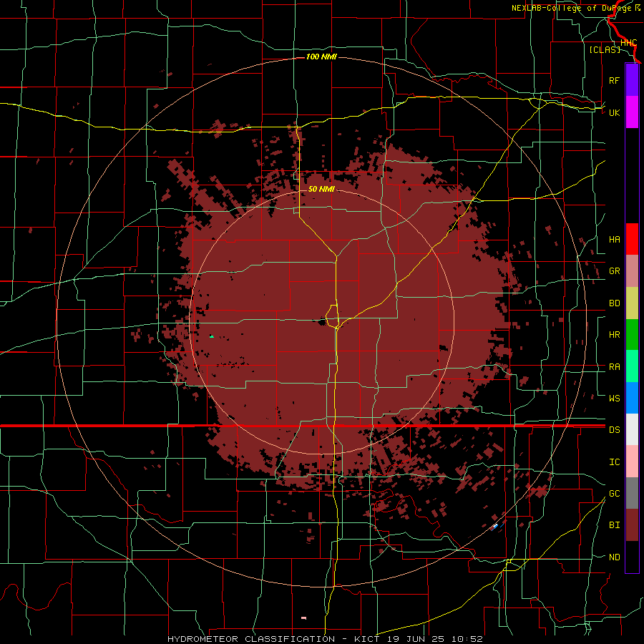Click the GR legend label
The width and height of the screenshot is (644, 644).
click(615, 271)
